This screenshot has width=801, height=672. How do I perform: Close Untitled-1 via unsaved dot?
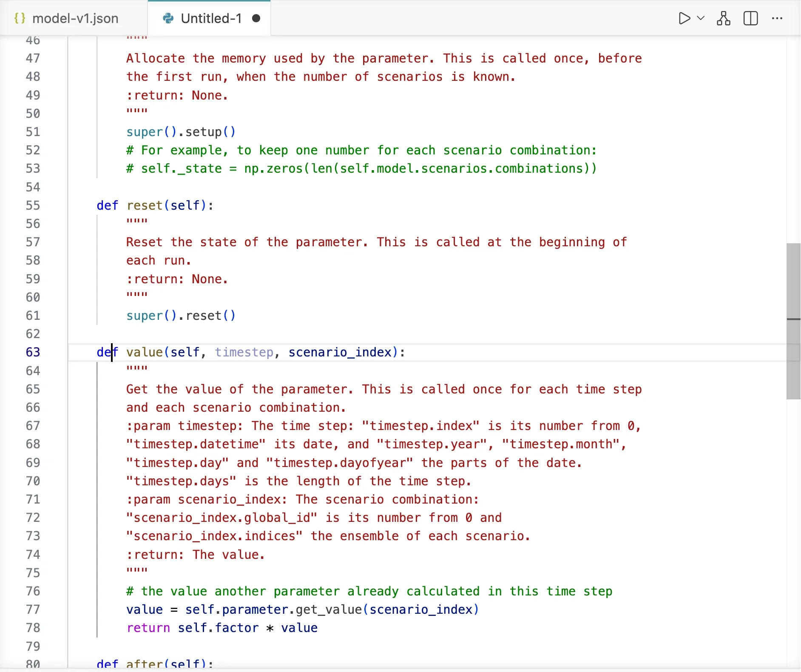256,18
